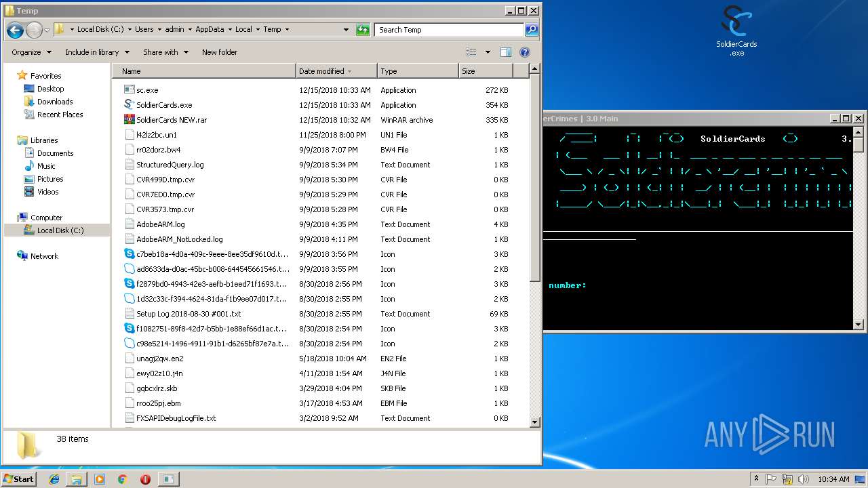Select file rr02dorz.bw4
868x488 pixels.
point(158,150)
